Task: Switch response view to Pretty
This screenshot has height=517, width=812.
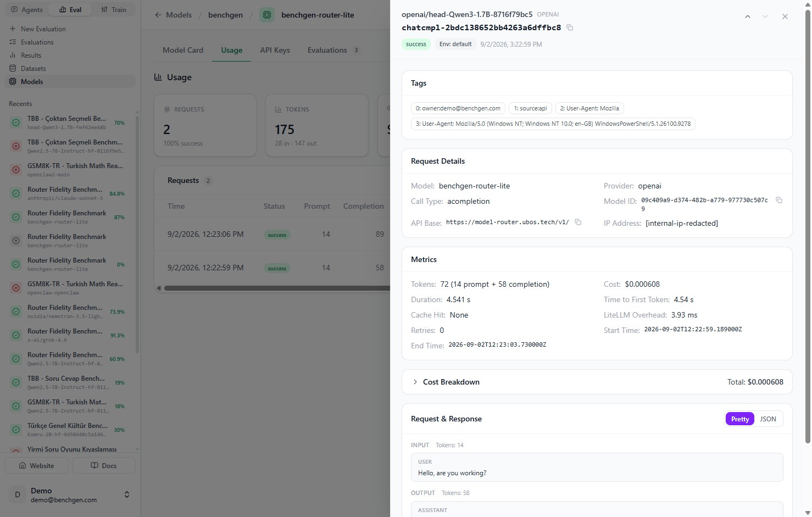Action: pyautogui.click(x=740, y=419)
